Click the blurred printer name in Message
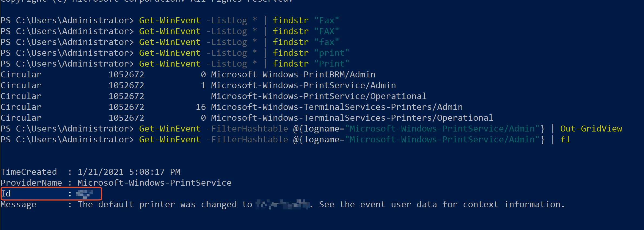This screenshot has height=230, width=644. pyautogui.click(x=283, y=204)
